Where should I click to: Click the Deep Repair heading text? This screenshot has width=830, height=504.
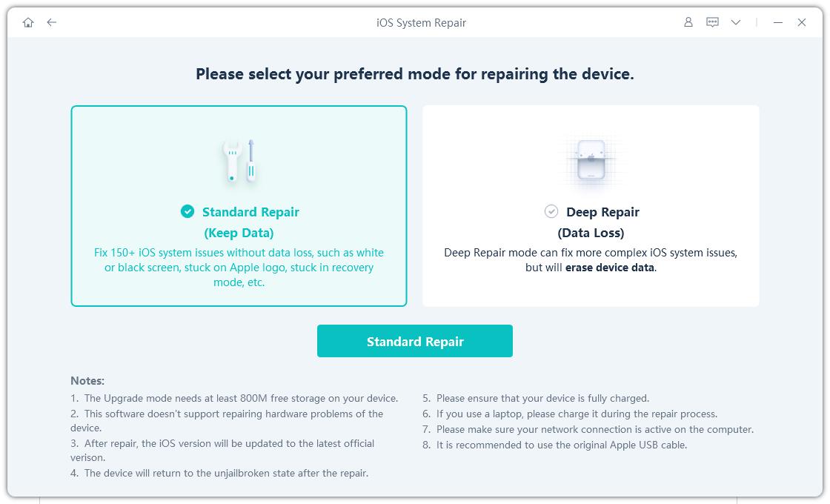pos(602,212)
